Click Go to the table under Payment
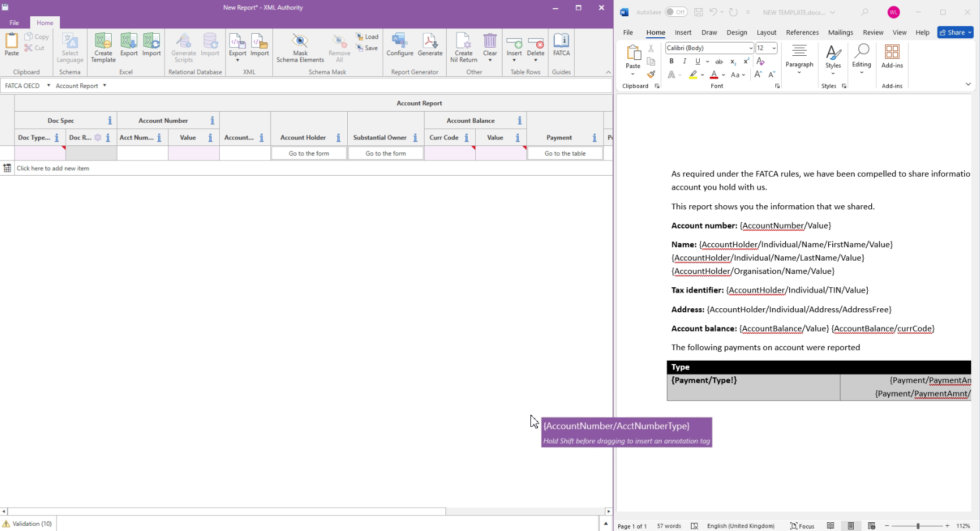Image resolution: width=980 pixels, height=531 pixels. [x=565, y=154]
